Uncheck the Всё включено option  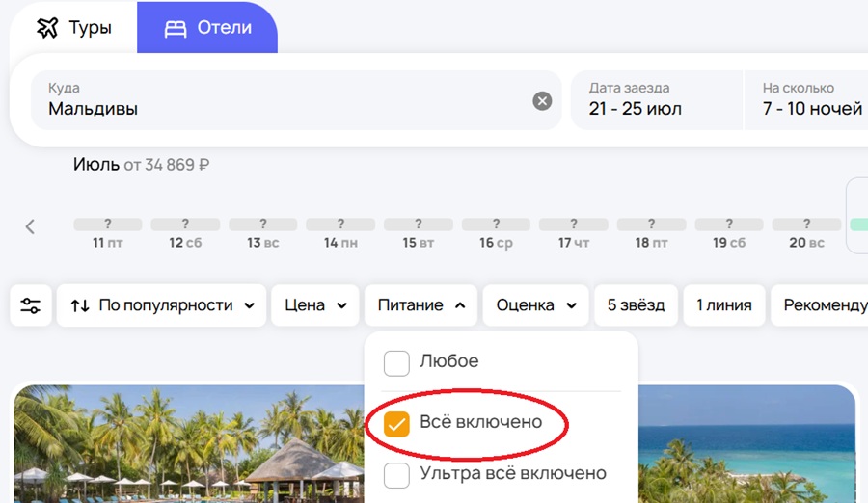coord(396,424)
